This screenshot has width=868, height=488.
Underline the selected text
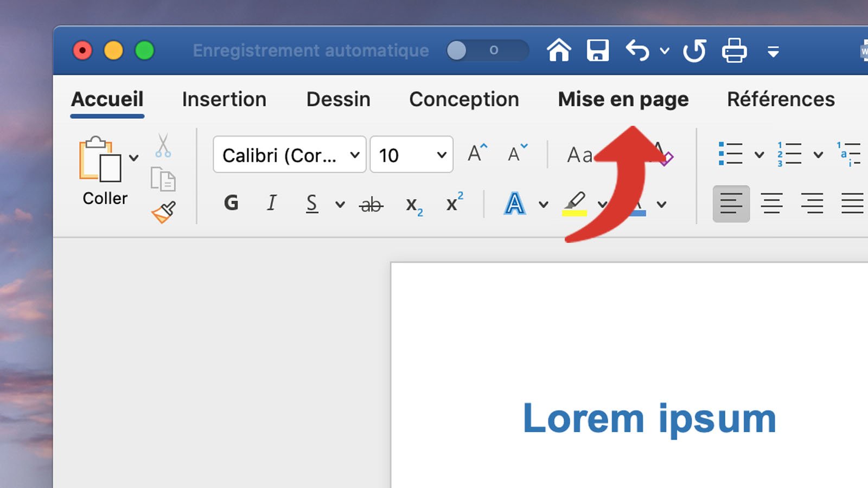pyautogui.click(x=311, y=203)
